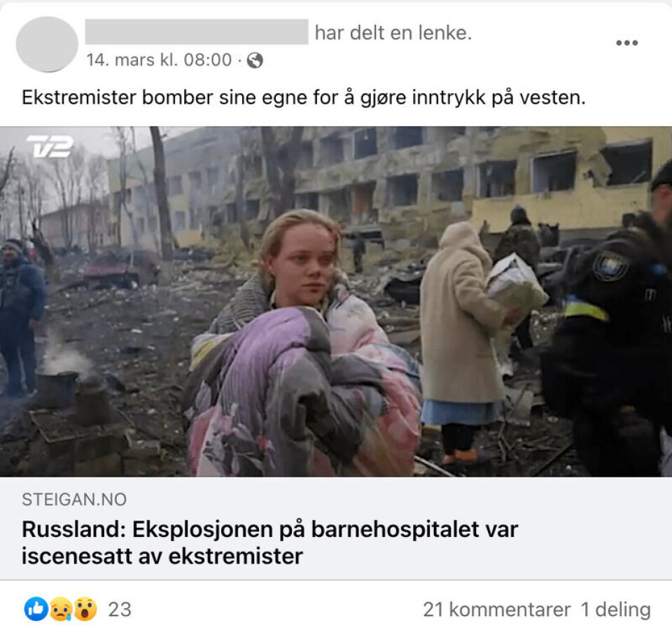Screen dimensions: 672x637
Task: Click the blurred profile picture avatar
Action: 47,43
